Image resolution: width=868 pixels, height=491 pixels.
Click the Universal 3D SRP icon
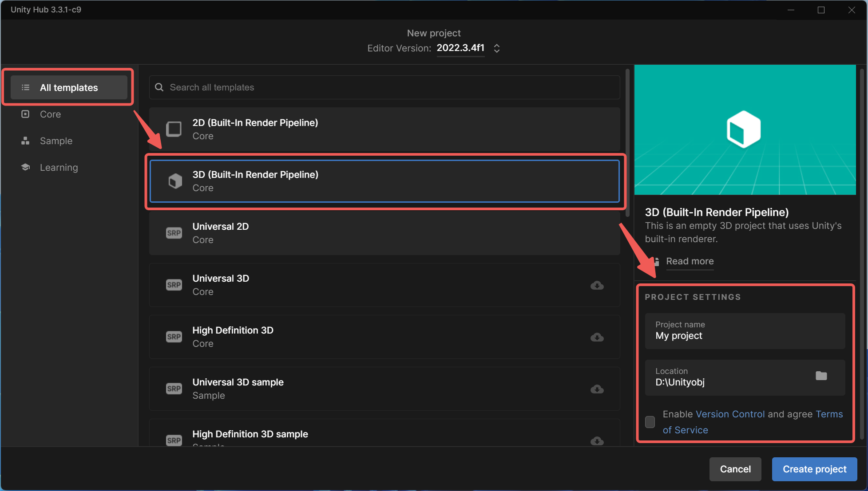174,285
